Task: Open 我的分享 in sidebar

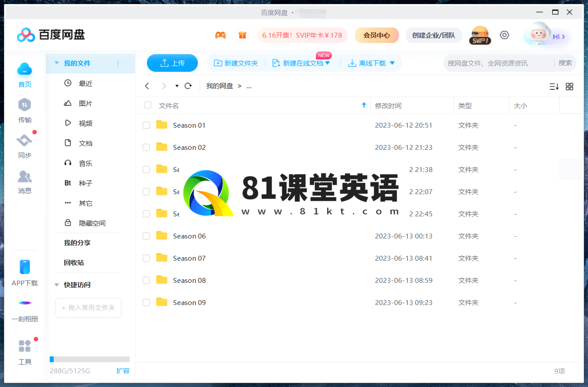Action: [77, 243]
